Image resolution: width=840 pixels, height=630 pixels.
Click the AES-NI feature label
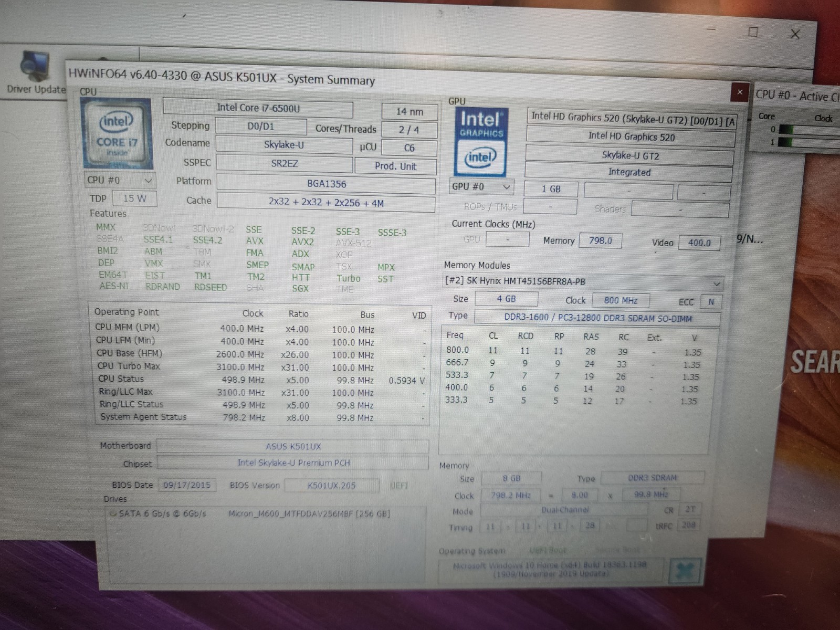(114, 286)
